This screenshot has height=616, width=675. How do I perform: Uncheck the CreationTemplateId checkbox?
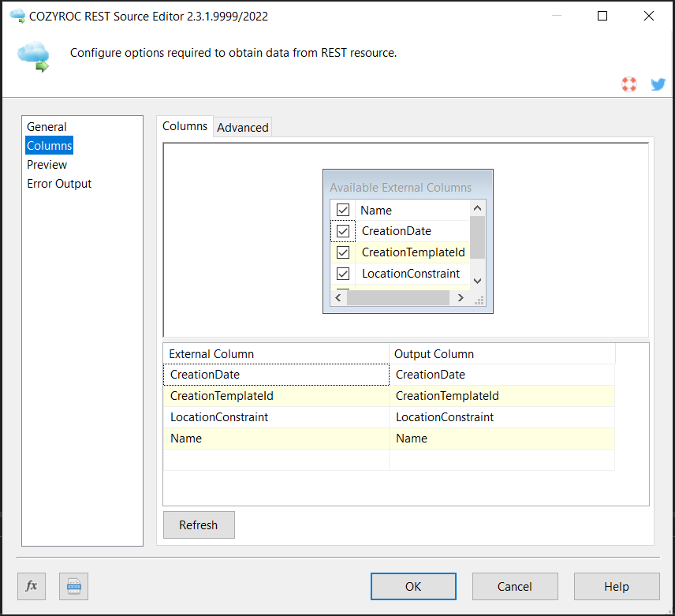pyautogui.click(x=343, y=252)
